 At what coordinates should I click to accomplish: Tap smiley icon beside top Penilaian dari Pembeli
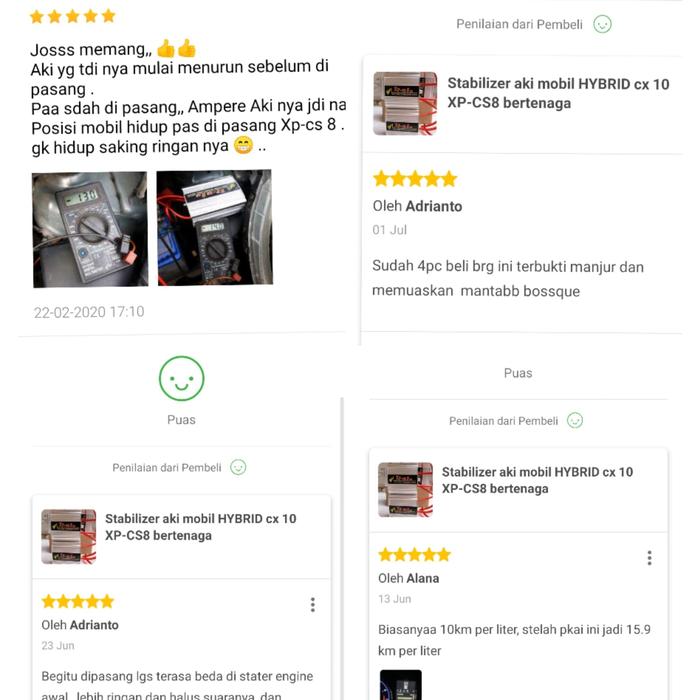tap(602, 24)
